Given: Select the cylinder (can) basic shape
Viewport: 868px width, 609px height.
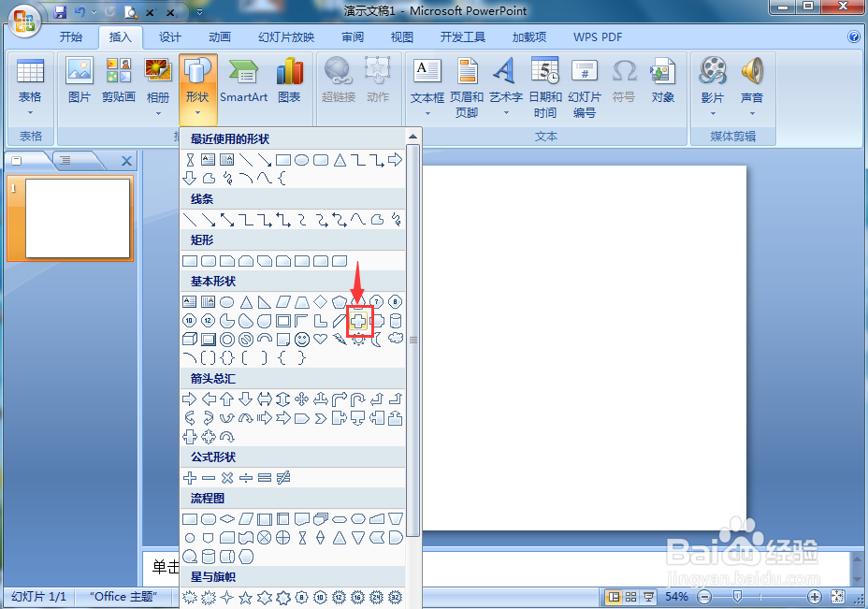Looking at the screenshot, I should [396, 321].
